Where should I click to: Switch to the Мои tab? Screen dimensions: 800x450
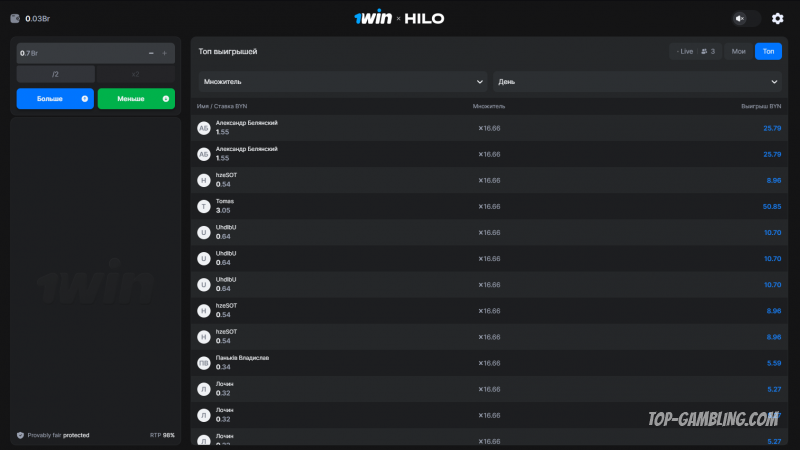(x=738, y=52)
